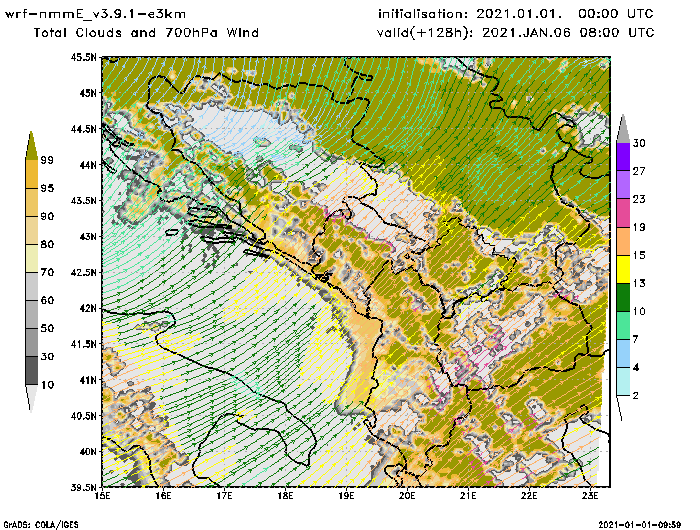Click the 2021-01-01-09:59 timestamp

click(x=639, y=525)
